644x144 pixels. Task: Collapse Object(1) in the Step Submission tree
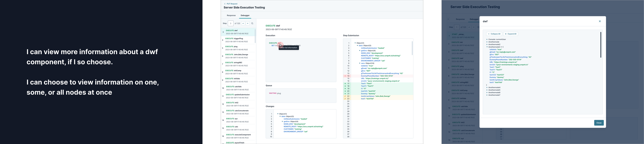[x=355, y=43]
